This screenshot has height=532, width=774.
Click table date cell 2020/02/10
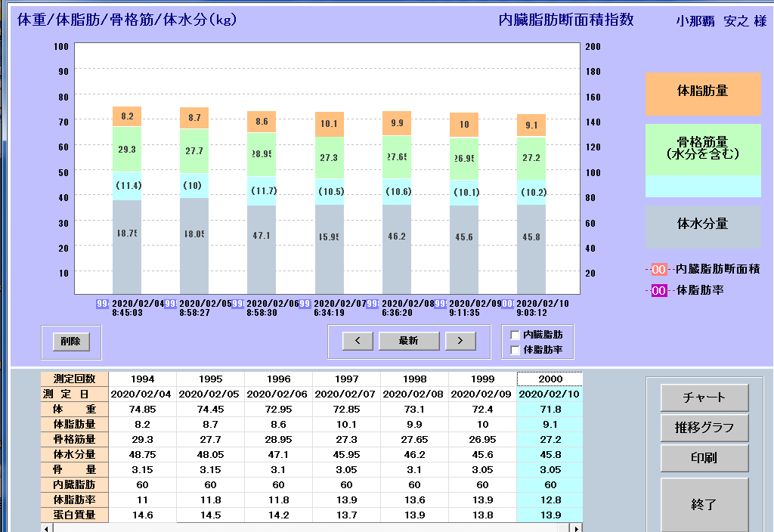(x=550, y=394)
